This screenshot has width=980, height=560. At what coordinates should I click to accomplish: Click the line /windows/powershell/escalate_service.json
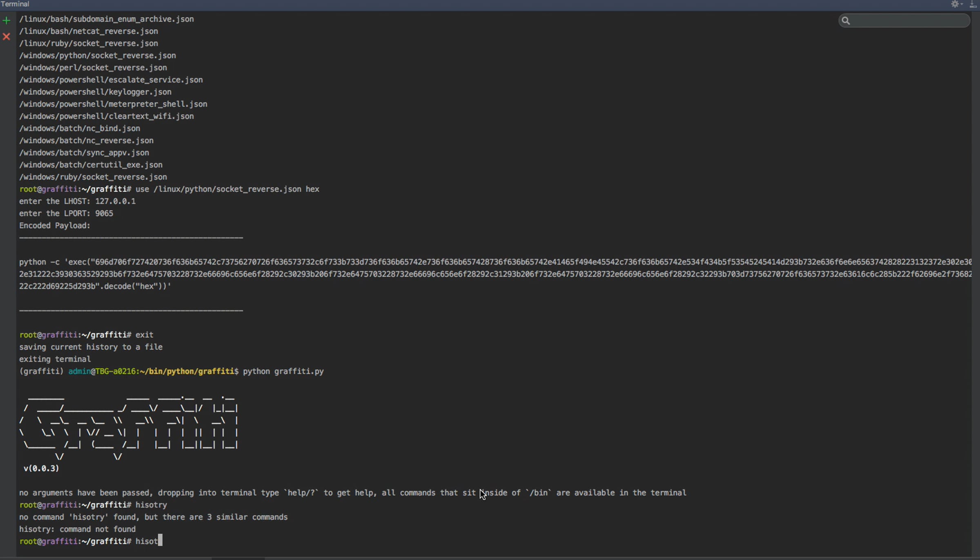[111, 80]
